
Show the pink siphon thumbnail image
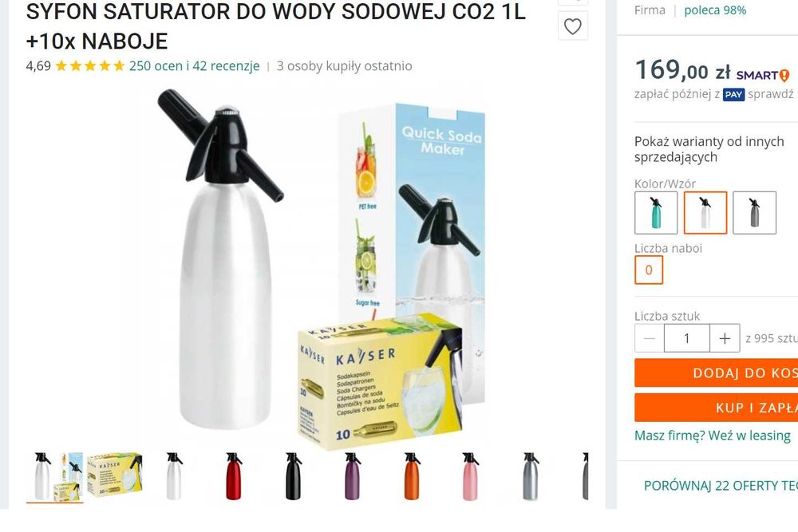point(470,476)
